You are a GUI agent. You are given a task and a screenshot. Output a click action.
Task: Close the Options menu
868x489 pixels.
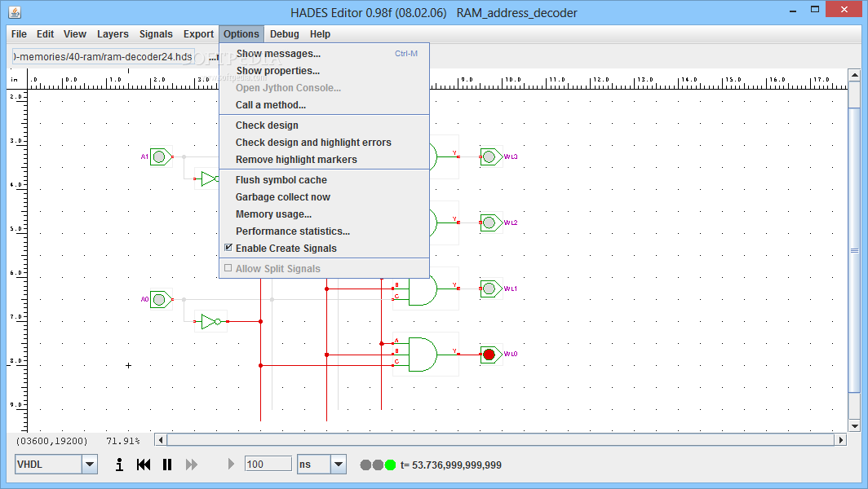[241, 33]
